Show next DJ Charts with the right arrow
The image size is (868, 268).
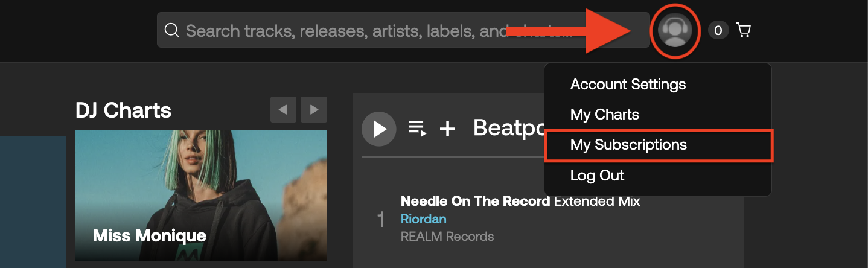click(x=314, y=110)
